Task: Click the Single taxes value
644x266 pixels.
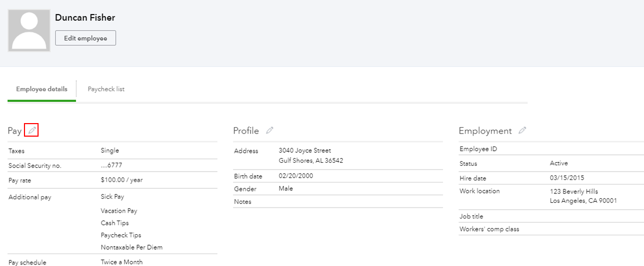Action: pos(109,151)
